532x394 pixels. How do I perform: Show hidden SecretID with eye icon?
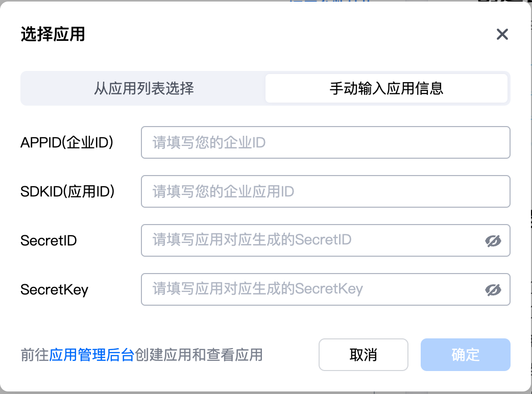coord(493,241)
